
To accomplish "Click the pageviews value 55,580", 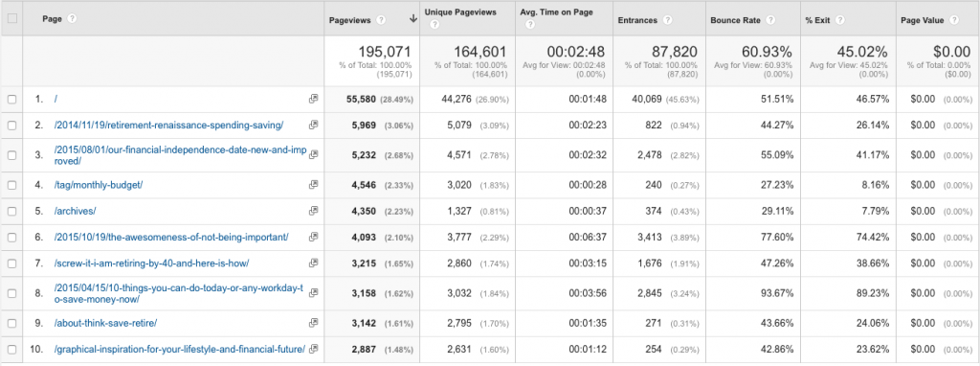I will click(x=361, y=99).
